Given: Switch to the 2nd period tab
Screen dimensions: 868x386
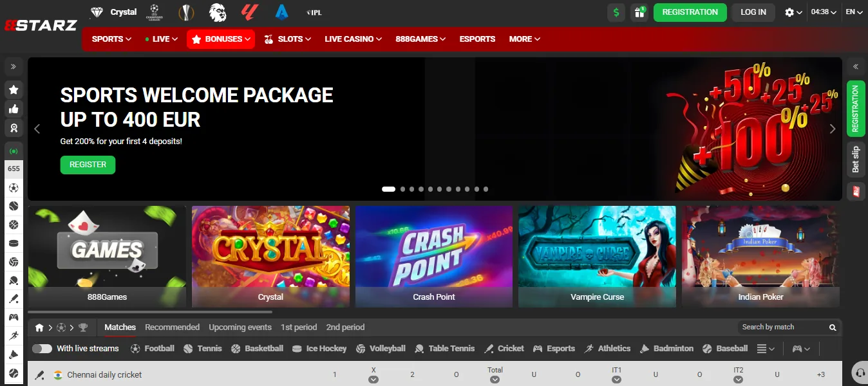Looking at the screenshot, I should click(x=345, y=327).
